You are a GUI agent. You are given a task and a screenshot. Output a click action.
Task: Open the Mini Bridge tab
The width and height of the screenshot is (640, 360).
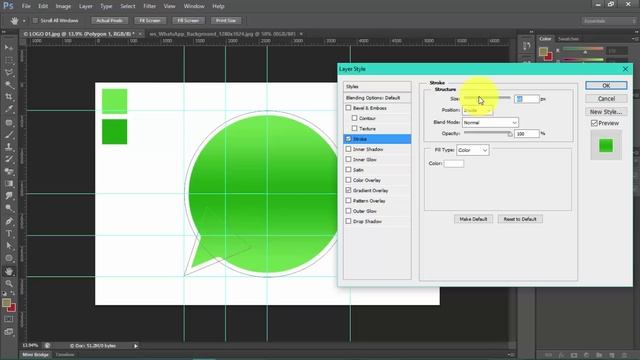(36, 355)
